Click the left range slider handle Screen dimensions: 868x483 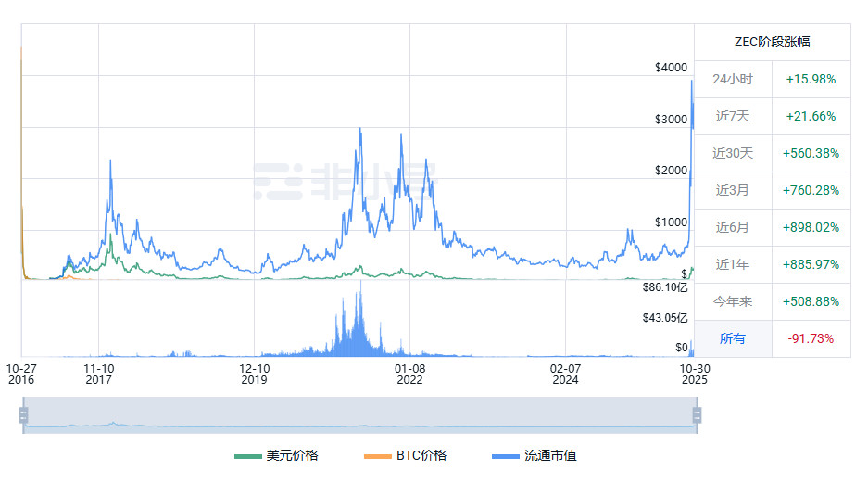[24, 415]
